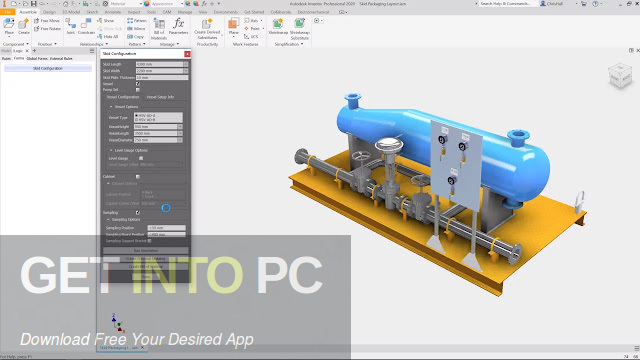Image resolution: width=640 pixels, height=360 pixels.
Task: Switch to the Design ribbon tab
Action: click(49, 12)
